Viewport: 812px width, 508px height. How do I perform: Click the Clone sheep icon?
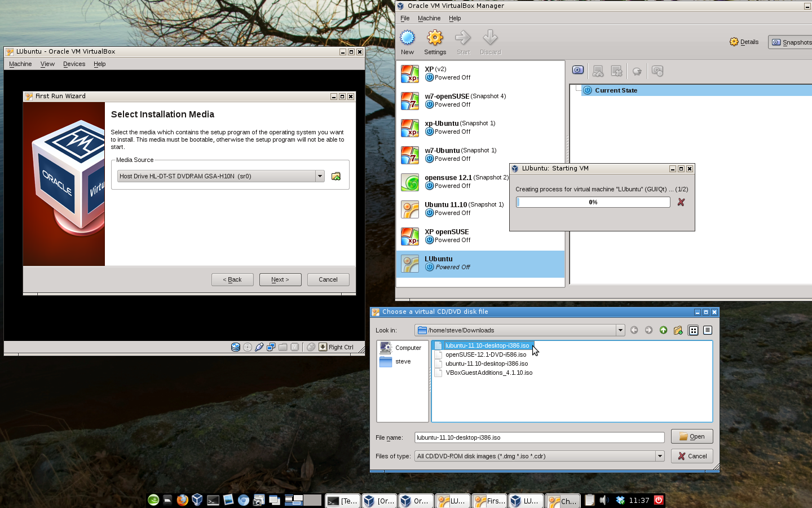click(637, 71)
